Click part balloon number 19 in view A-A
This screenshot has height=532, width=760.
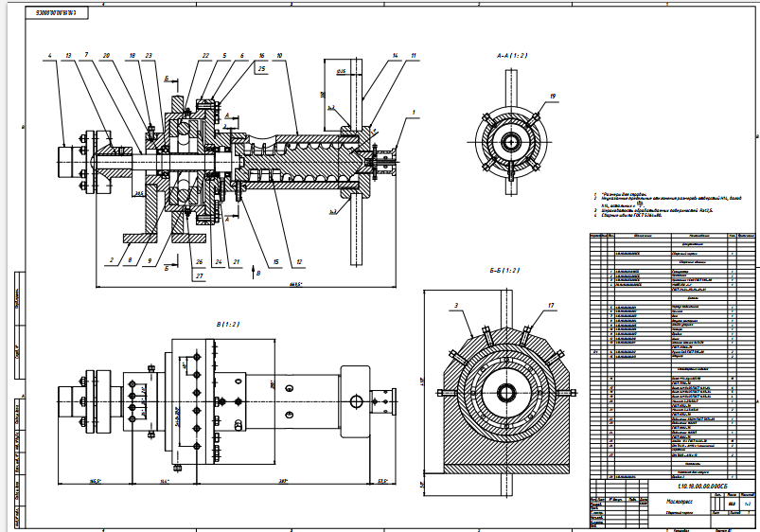point(553,96)
